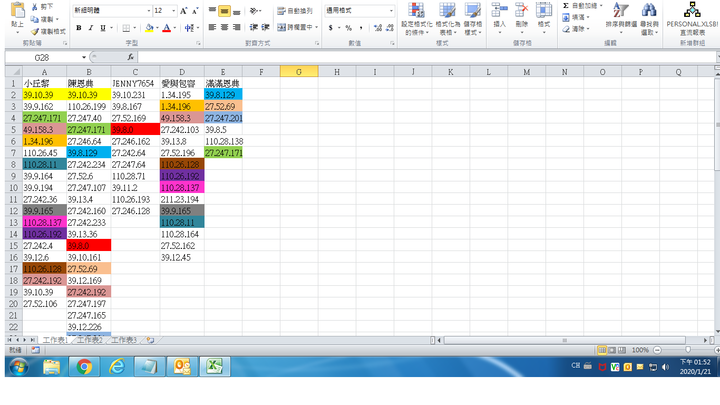The height and width of the screenshot is (405, 720).
Task: Toggle top vertical alignment
Action: pos(212,11)
